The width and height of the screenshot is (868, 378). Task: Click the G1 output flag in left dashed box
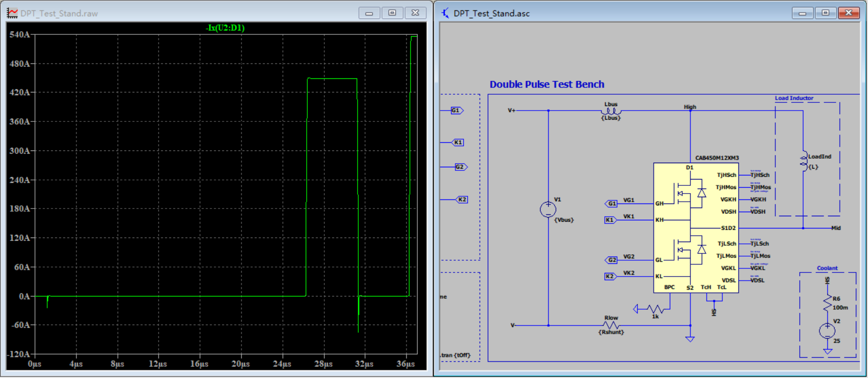(457, 111)
